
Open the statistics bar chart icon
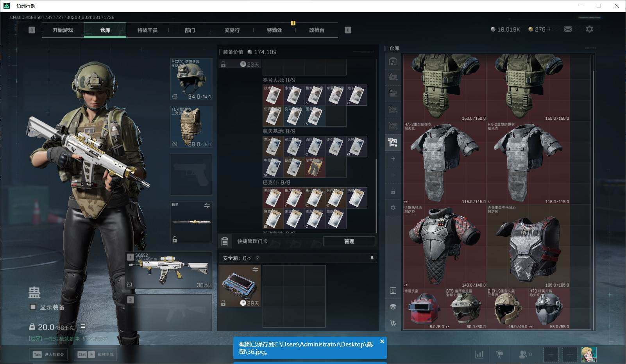point(479,354)
